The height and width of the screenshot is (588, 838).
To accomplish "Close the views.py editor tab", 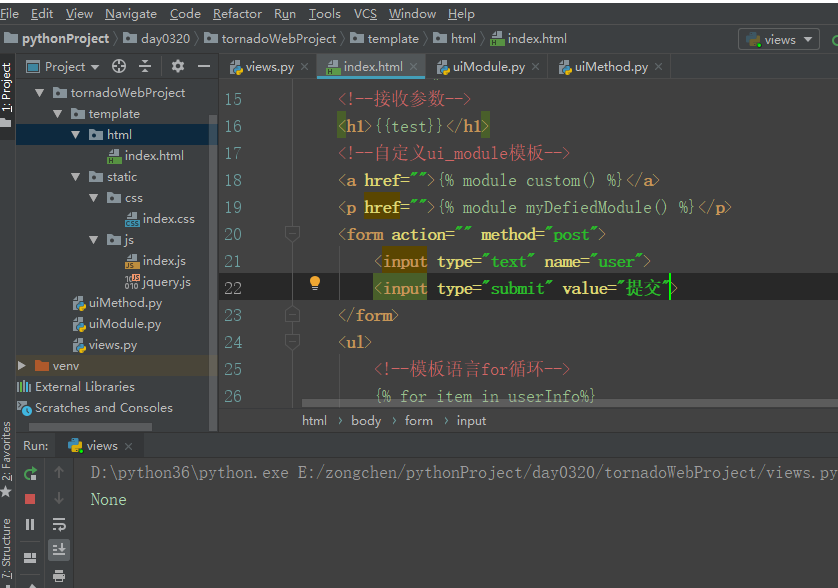I will click(x=305, y=67).
